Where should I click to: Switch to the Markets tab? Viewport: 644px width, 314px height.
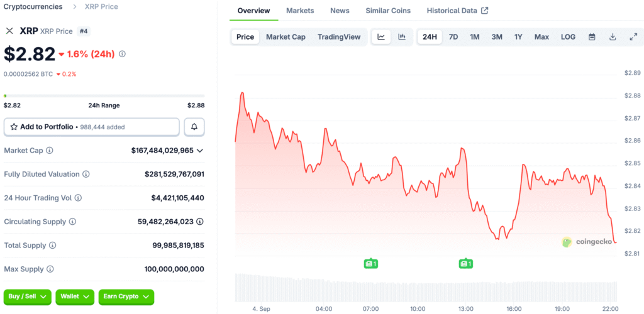(300, 11)
